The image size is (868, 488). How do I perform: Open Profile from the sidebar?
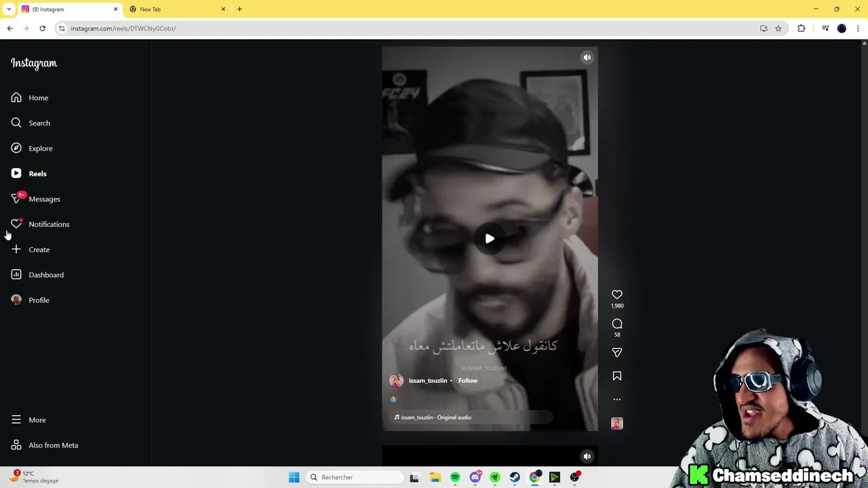pyautogui.click(x=30, y=300)
